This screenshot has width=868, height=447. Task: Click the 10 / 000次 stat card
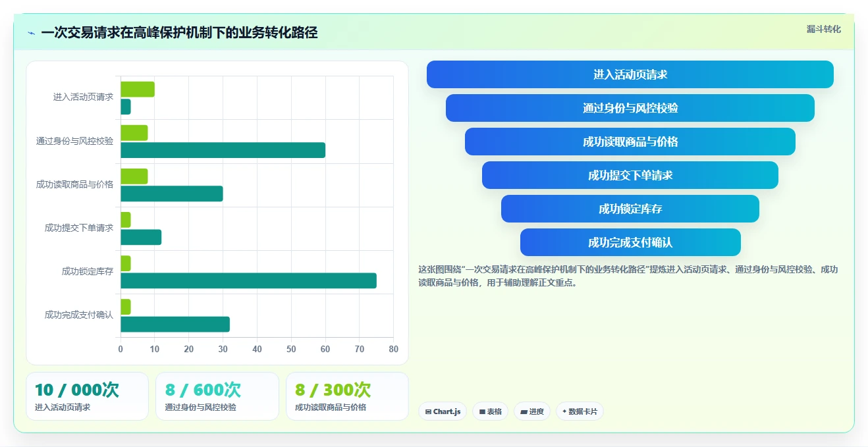pos(87,396)
